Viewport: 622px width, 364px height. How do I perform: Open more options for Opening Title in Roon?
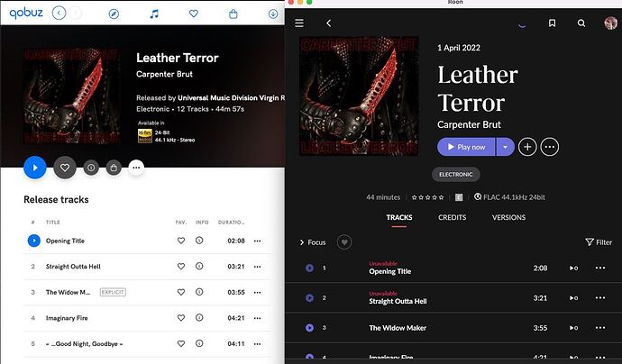click(600, 268)
